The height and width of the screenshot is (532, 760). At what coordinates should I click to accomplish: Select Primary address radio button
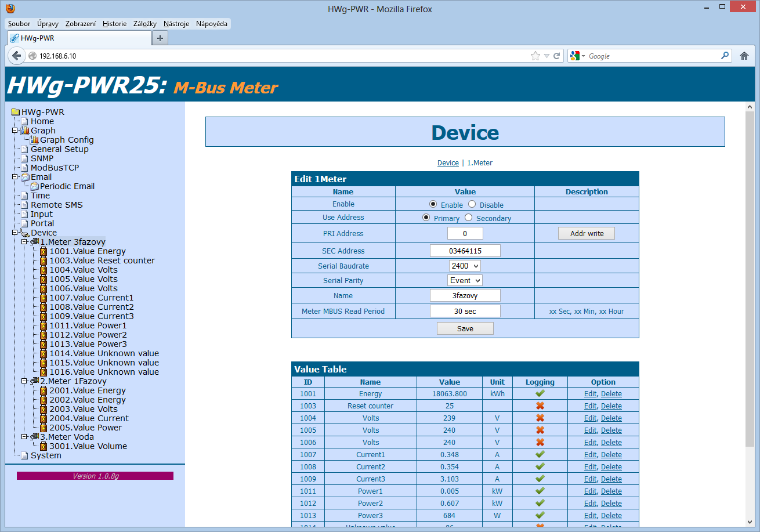click(x=426, y=218)
